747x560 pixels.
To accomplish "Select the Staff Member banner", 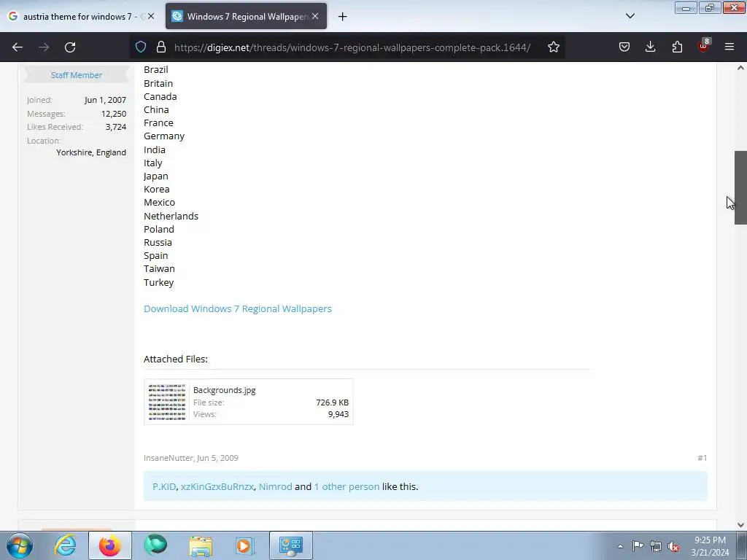I will (x=76, y=75).
